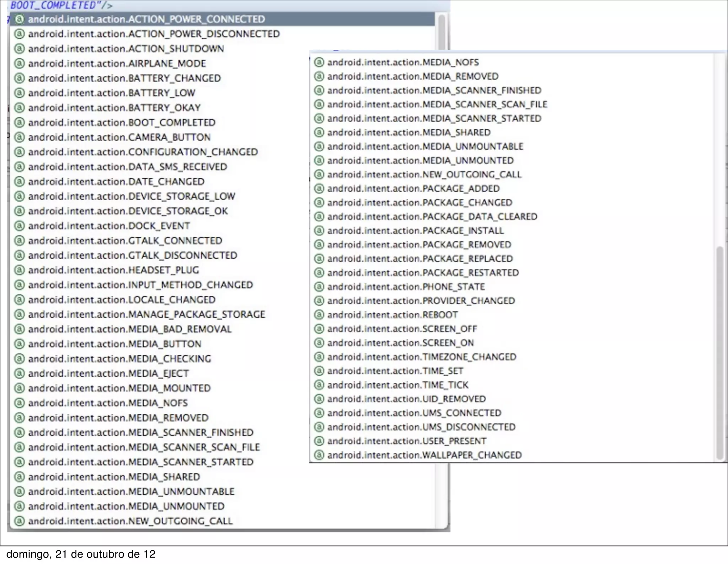This screenshot has height=564, width=728.
Task: Click the icon next to WALLPAPER_CHANGED
Action: point(319,455)
